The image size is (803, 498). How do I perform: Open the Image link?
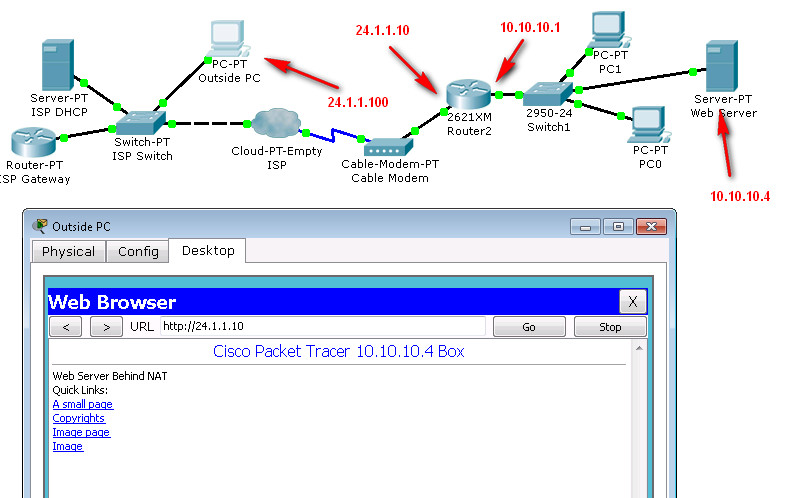(68, 446)
